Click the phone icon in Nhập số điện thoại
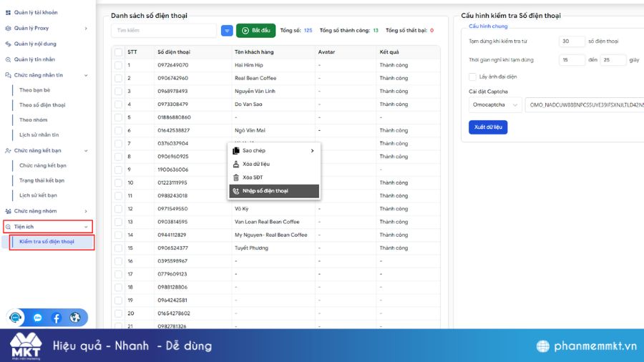This screenshot has width=644, height=362. 235,191
